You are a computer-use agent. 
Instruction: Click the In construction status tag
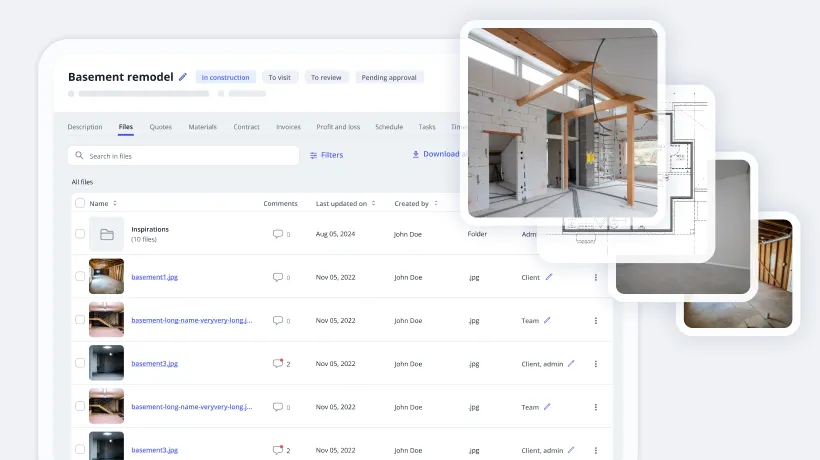click(225, 77)
